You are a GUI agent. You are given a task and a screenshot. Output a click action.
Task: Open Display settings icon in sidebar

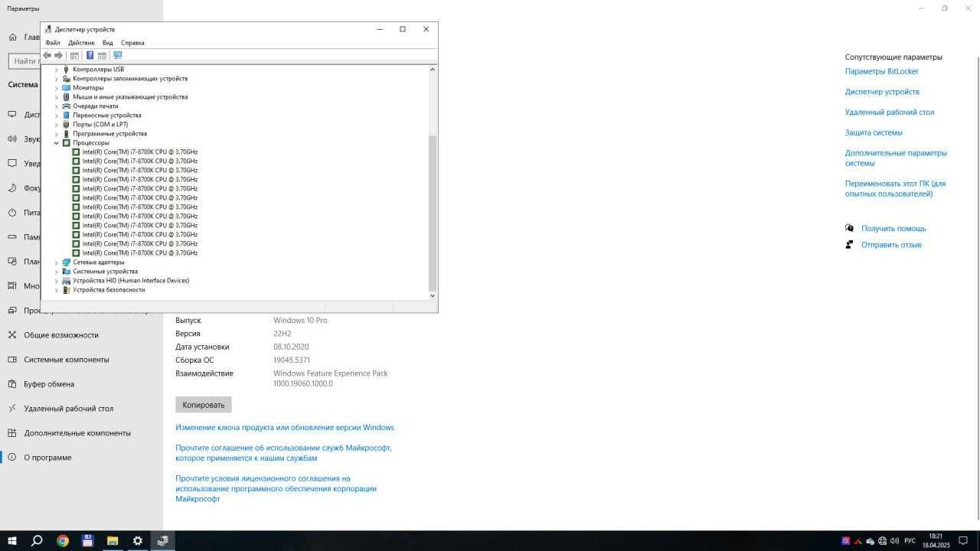[12, 115]
